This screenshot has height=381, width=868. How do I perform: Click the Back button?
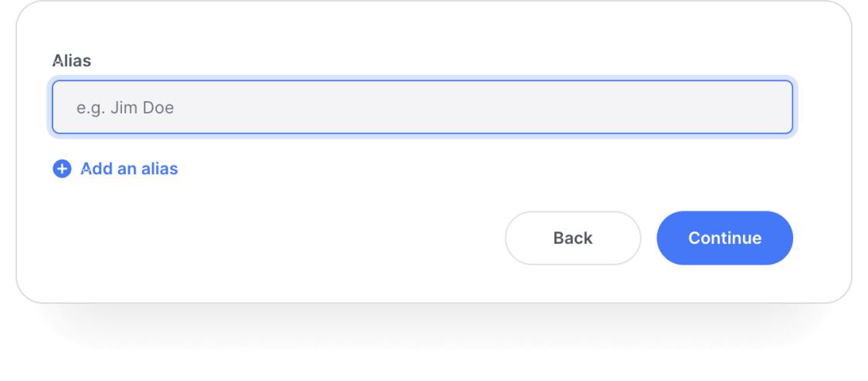[x=573, y=238]
